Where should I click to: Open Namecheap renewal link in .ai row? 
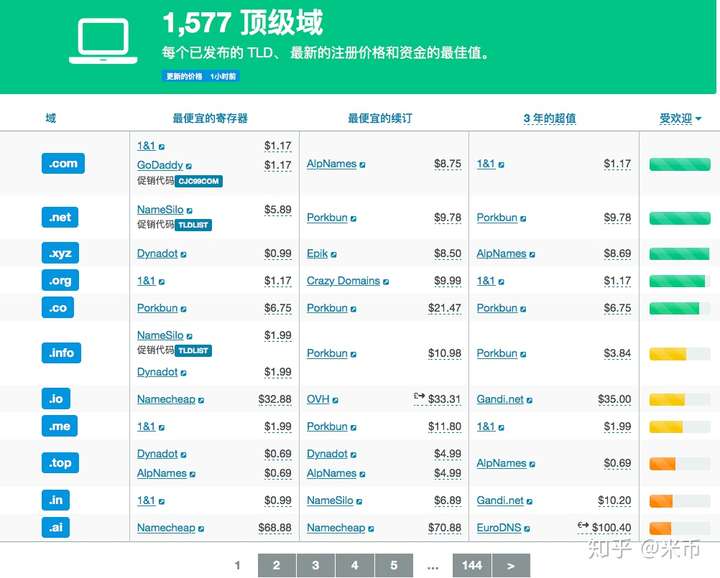(x=336, y=528)
